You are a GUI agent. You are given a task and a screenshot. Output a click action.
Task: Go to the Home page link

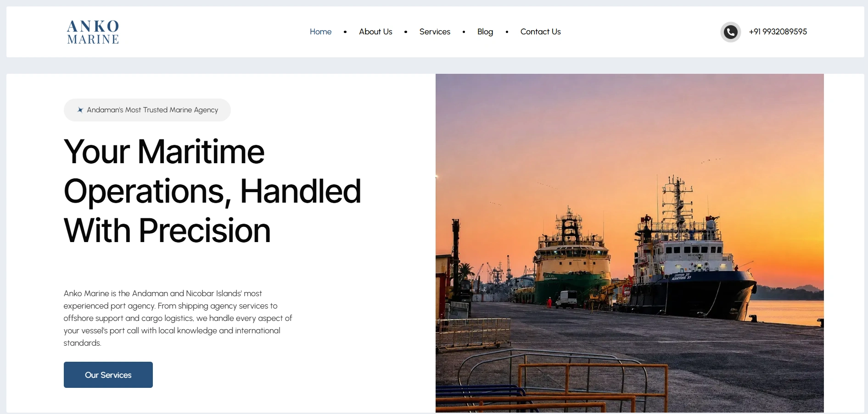pos(320,32)
